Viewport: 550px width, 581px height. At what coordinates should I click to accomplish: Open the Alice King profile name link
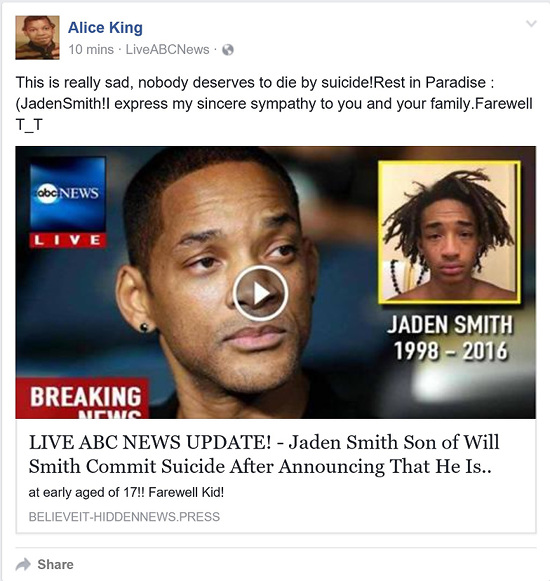point(105,28)
